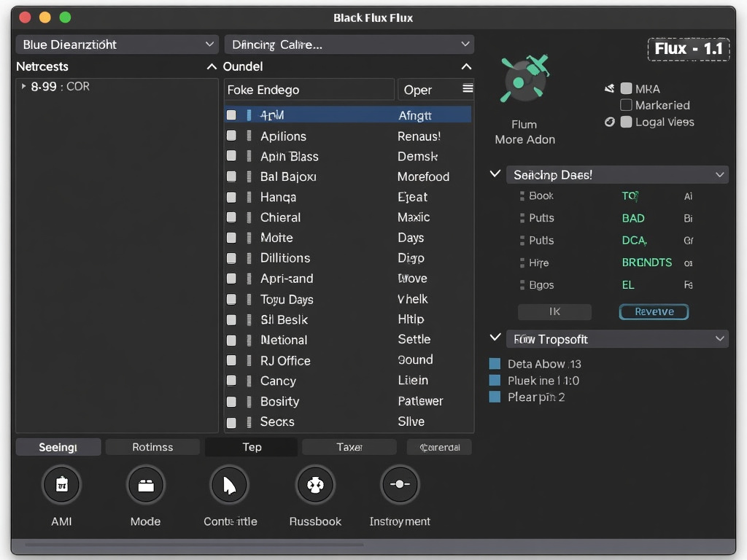Click the bar marker of Apilions row
The width and height of the screenshot is (747, 560).
[249, 136]
